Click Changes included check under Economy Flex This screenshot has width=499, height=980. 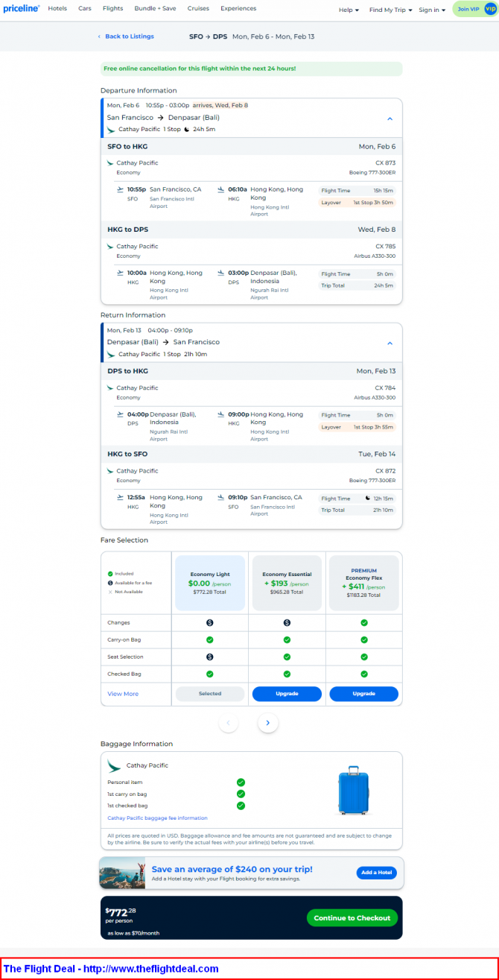click(364, 622)
